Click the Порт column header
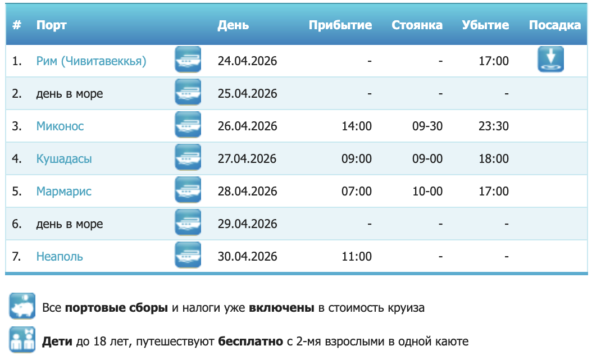 pyautogui.click(x=52, y=25)
